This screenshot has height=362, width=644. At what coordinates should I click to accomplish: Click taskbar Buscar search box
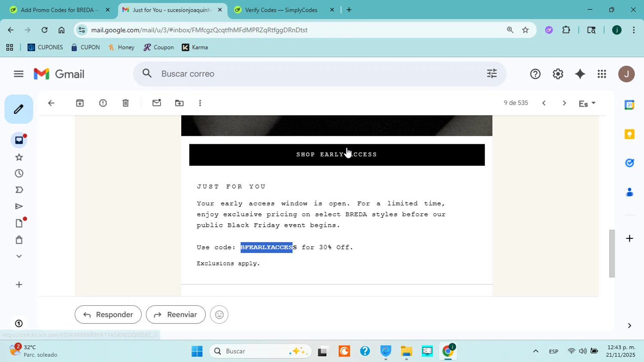point(260,351)
